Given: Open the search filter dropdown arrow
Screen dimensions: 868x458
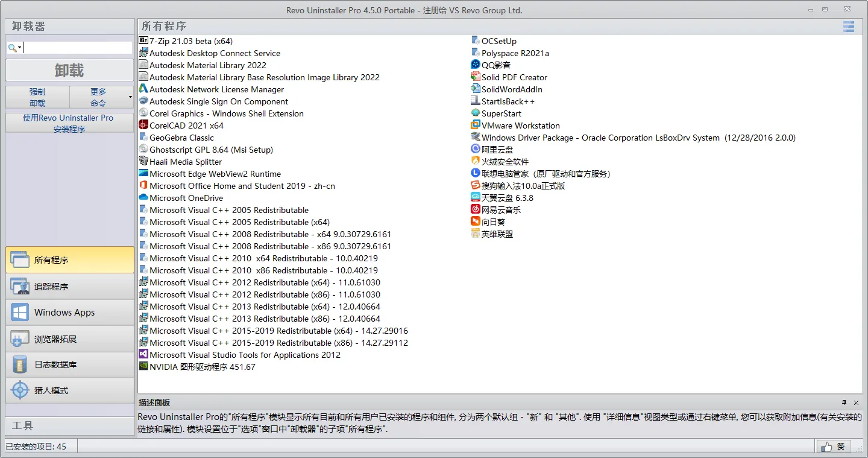Looking at the screenshot, I should (x=19, y=46).
